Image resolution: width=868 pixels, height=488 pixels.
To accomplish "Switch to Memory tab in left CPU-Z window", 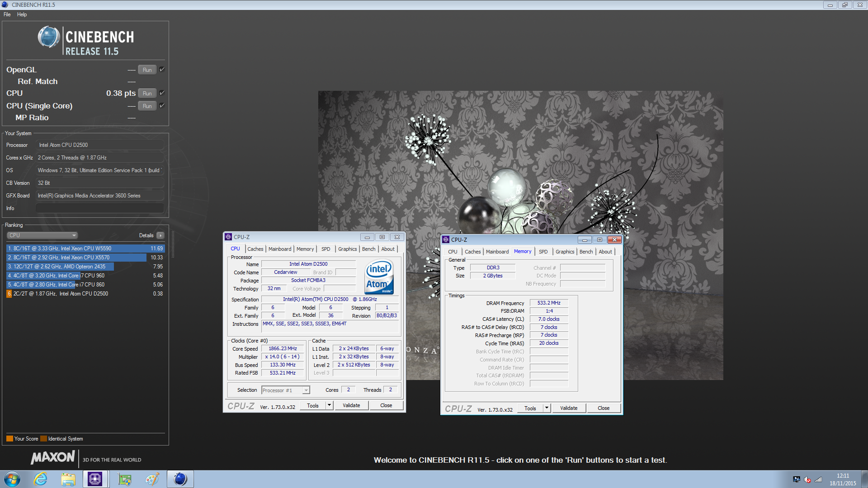I will (305, 249).
